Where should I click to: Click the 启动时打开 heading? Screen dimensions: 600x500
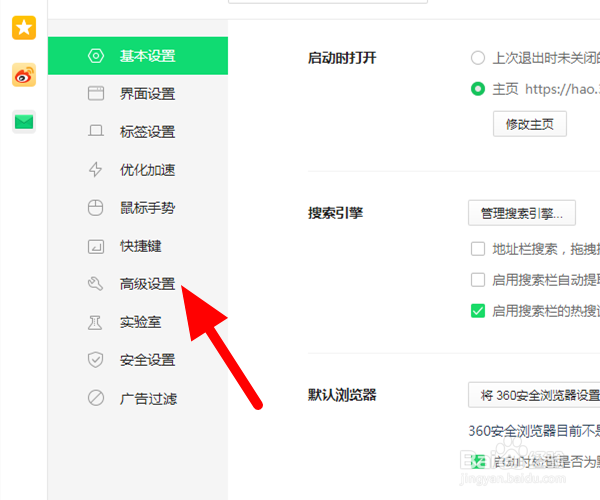[342, 58]
